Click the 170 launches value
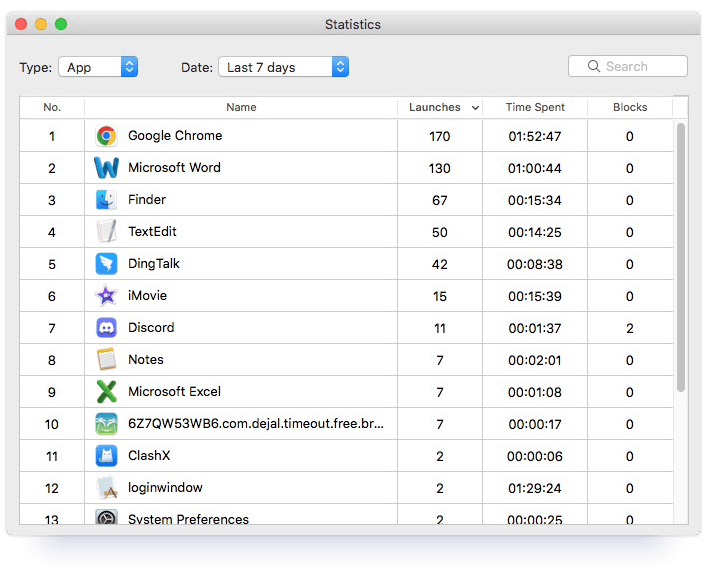The image size is (708, 581). click(x=439, y=136)
